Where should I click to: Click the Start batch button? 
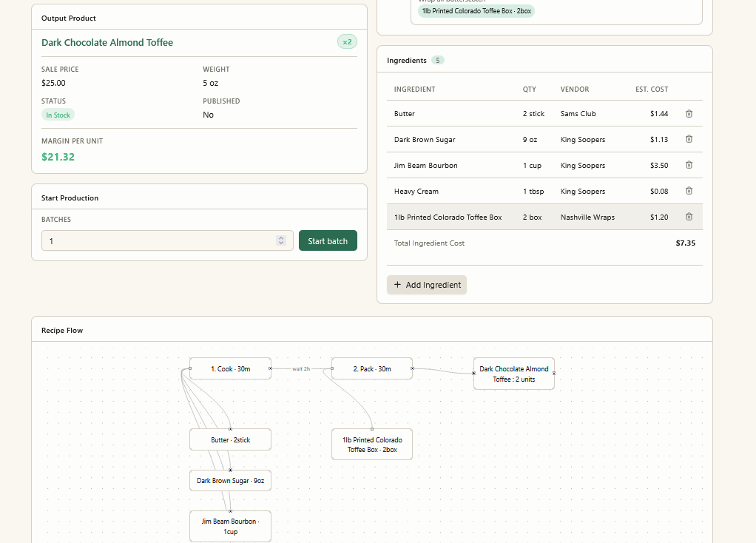point(328,240)
